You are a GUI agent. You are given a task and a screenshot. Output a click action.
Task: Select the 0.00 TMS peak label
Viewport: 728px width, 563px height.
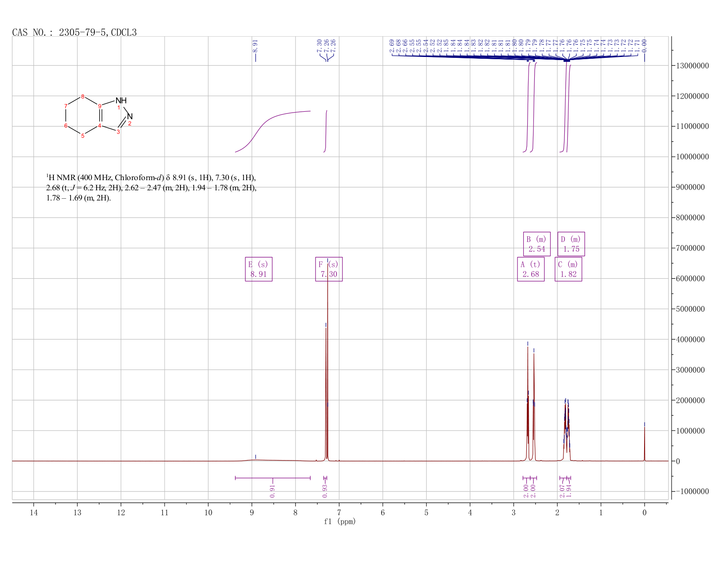click(644, 45)
